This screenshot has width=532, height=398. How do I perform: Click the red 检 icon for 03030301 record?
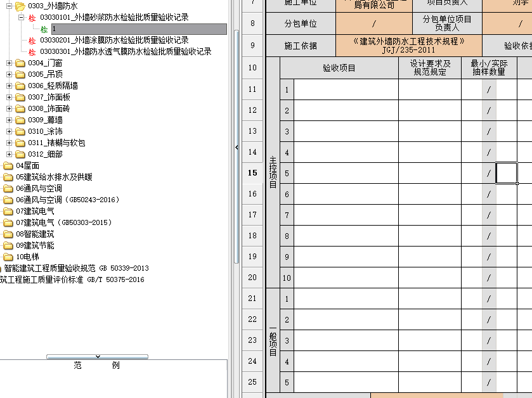tap(32, 52)
